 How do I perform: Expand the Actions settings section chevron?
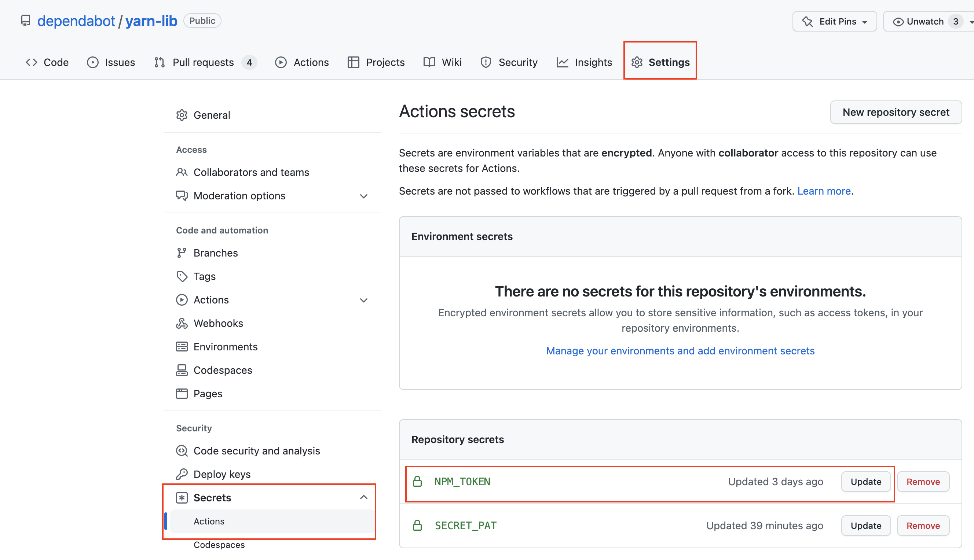point(364,300)
